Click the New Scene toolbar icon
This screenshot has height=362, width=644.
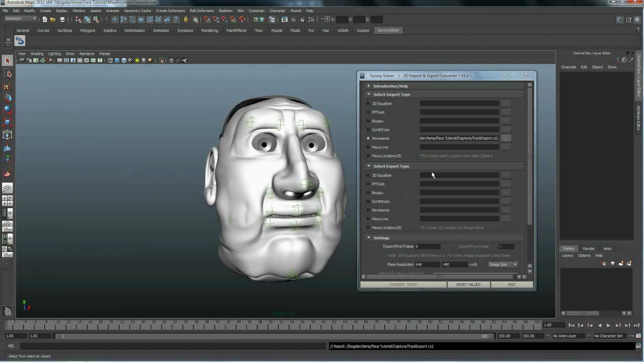(x=45, y=20)
